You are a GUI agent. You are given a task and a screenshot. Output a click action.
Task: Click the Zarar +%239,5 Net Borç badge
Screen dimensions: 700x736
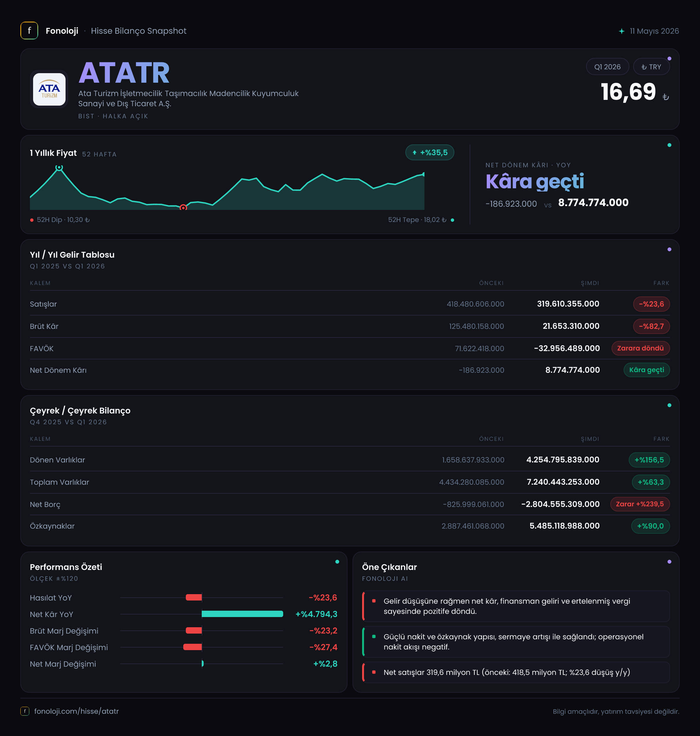point(640,504)
